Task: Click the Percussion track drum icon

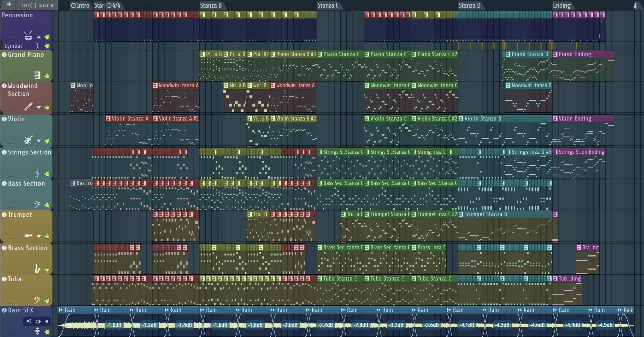Action: (28, 36)
